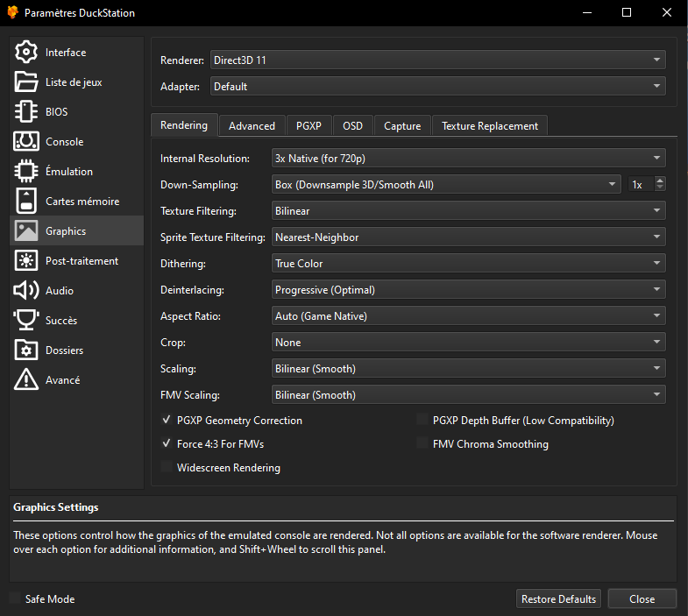This screenshot has width=688, height=616.
Task: Open the Internal Resolution dropdown
Action: 469,159
